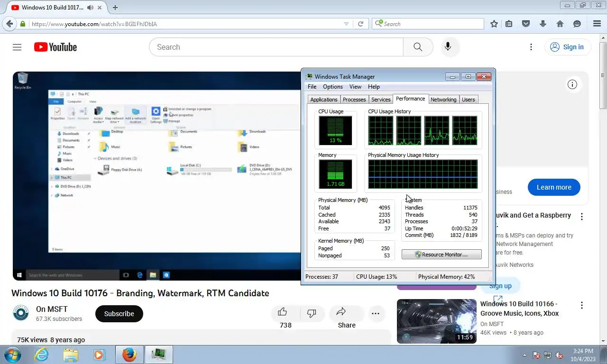Click the YouTube search magnifier button
The height and width of the screenshot is (364, 607).
point(418,47)
